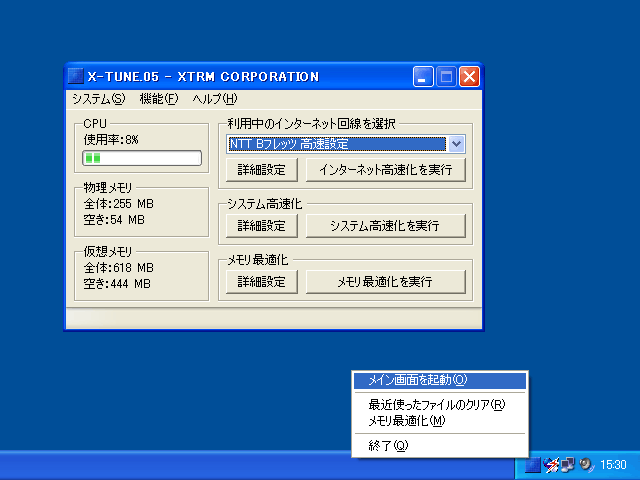
Task: Click 空き:444 MB virtual memory value
Action: 117,284
